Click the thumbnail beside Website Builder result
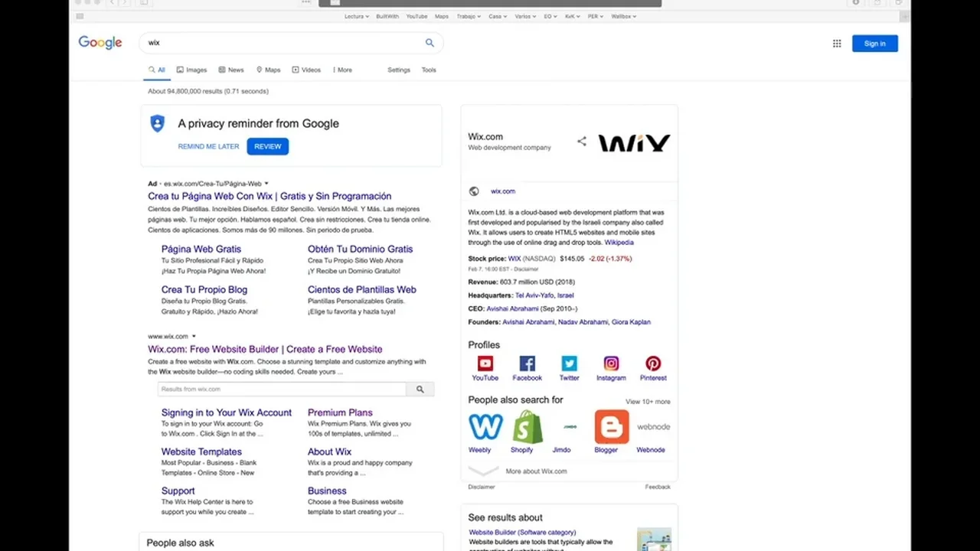Screen dimensions: 980x551 click(654, 539)
